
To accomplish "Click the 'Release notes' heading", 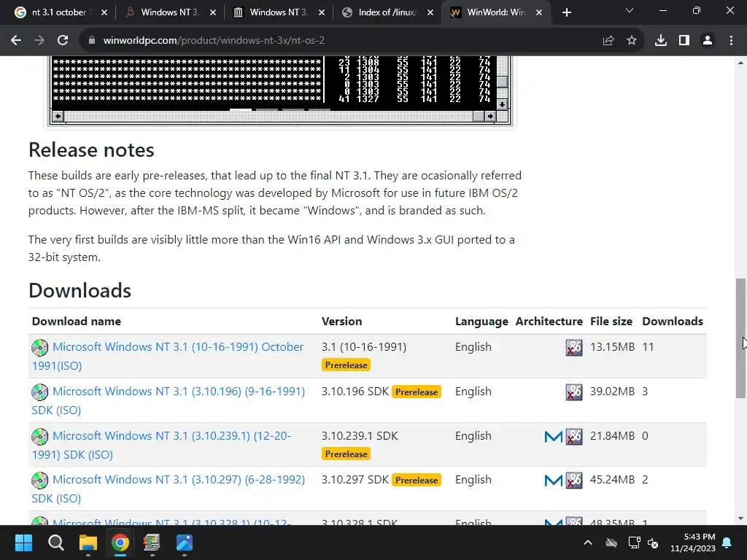I will coord(91,150).
